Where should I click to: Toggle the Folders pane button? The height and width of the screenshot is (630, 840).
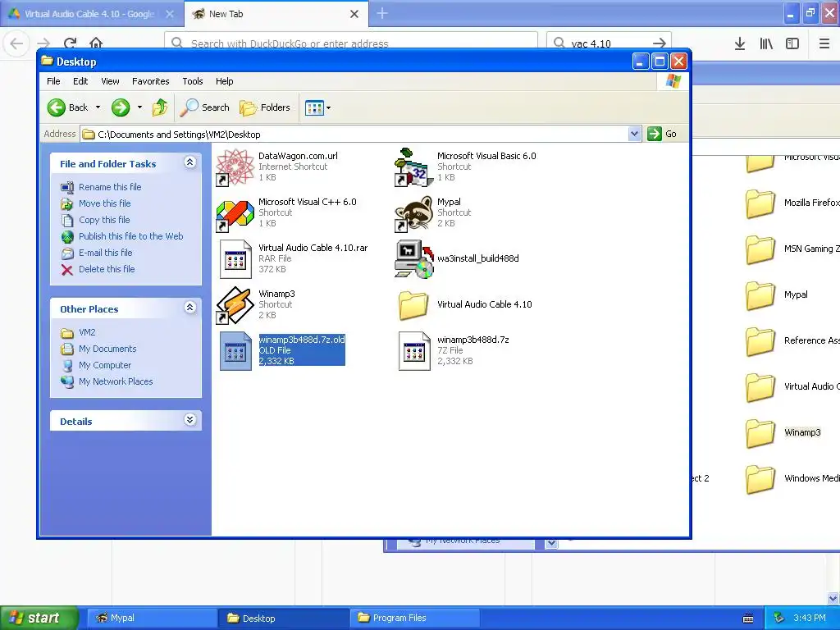click(265, 107)
